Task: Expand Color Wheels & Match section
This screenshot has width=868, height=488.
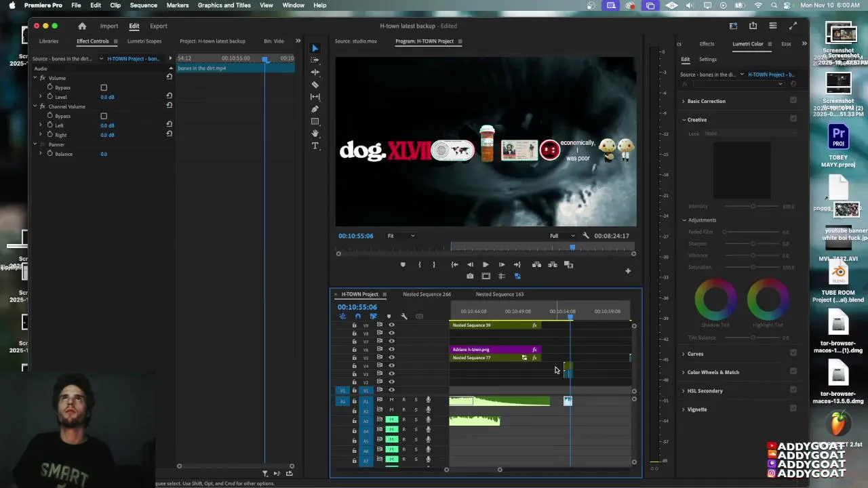Action: pyautogui.click(x=684, y=372)
